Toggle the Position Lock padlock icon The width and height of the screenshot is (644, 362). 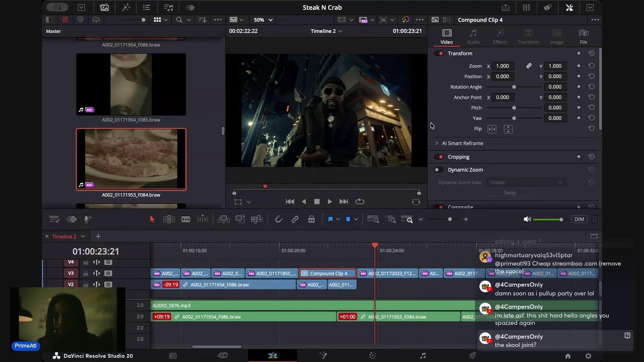(x=311, y=219)
